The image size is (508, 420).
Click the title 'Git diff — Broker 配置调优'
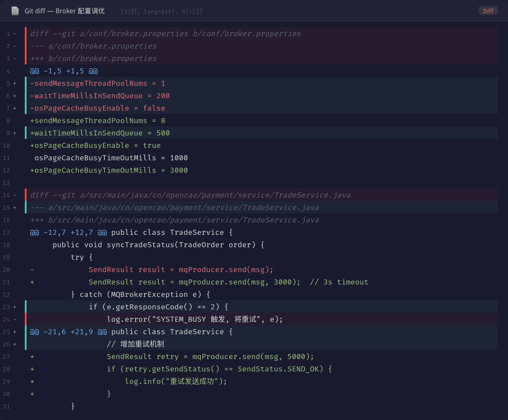coord(65,11)
